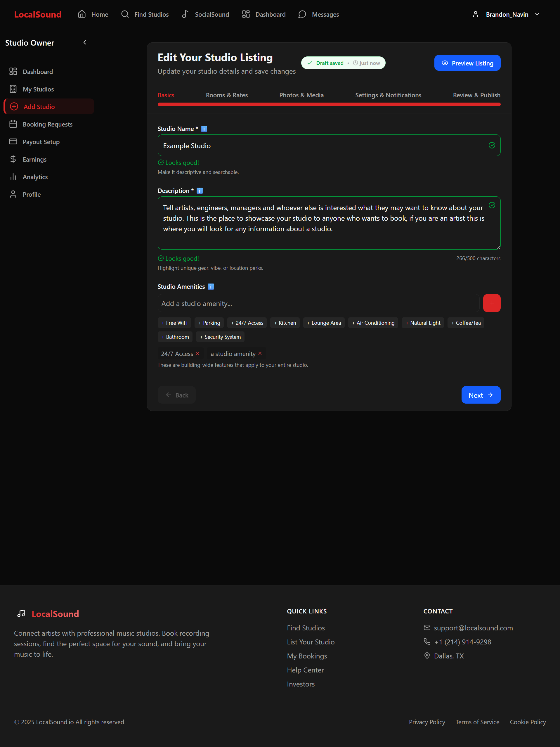560x747 pixels.
Task: Click the My Studios building icon
Action: [13, 89]
